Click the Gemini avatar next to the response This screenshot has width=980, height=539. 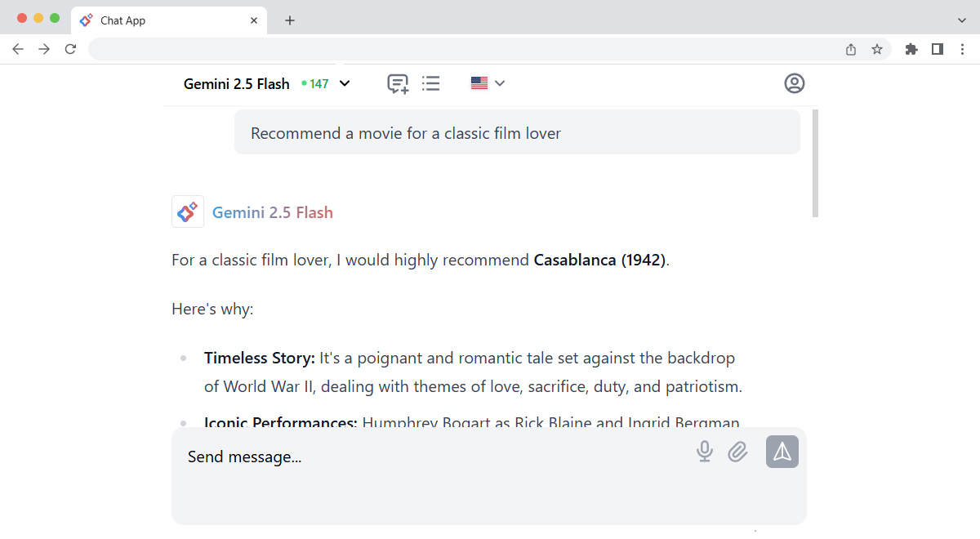[x=187, y=212]
